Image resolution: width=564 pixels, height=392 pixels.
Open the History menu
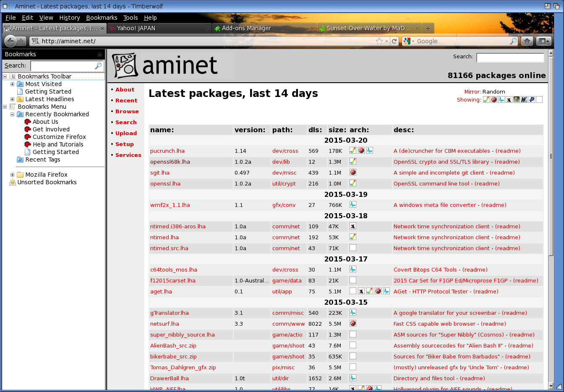point(70,18)
